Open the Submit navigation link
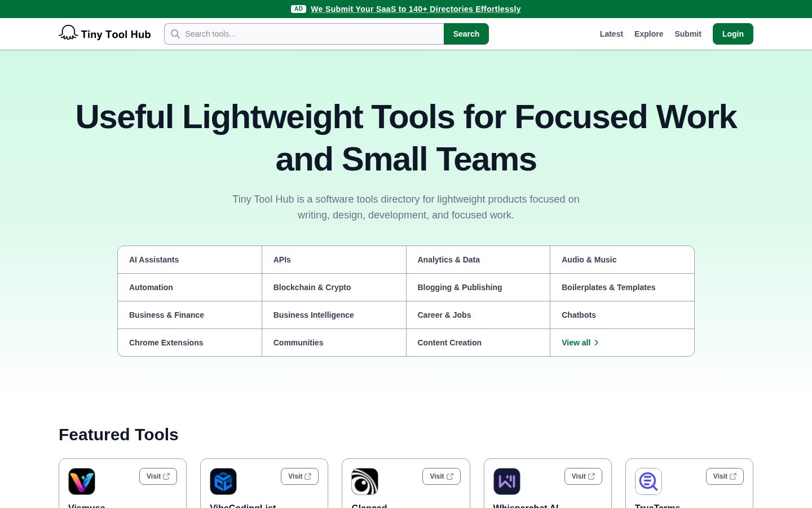This screenshot has height=508, width=812. 688,34
